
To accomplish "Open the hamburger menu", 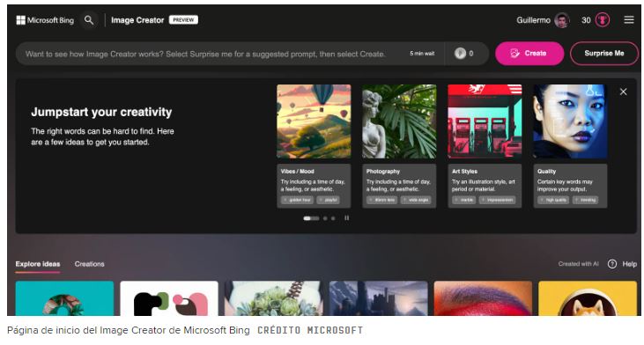I will [629, 19].
